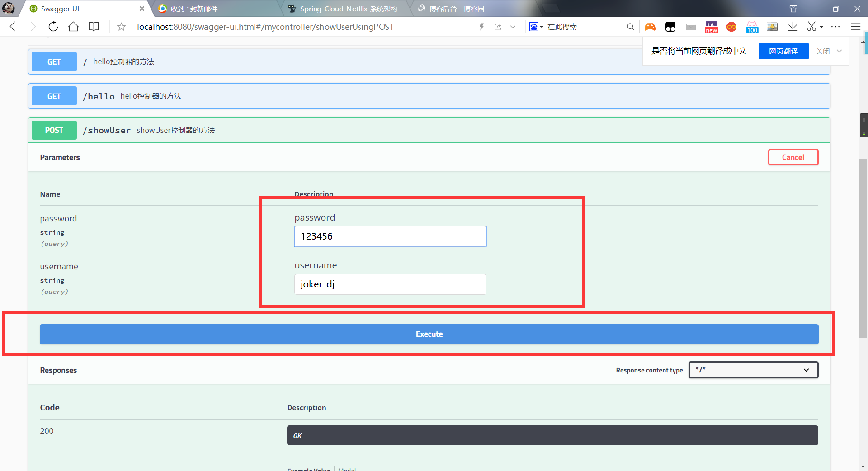Open the three-dot more tools menu

click(835, 27)
